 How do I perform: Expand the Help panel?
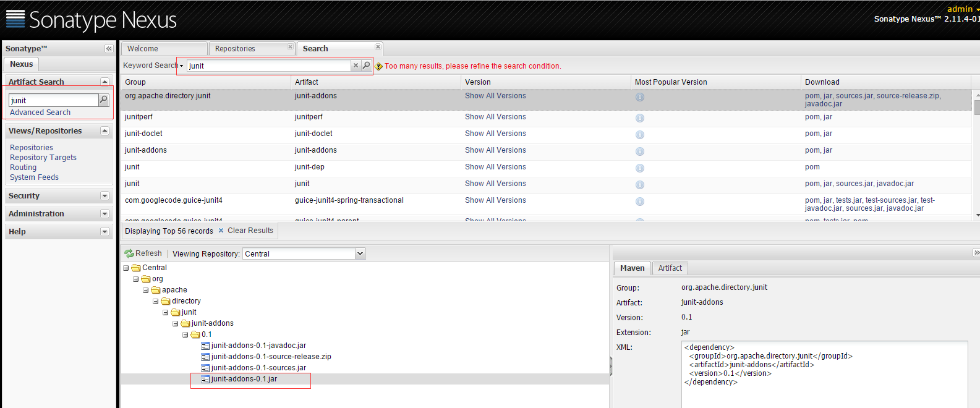pyautogui.click(x=104, y=231)
